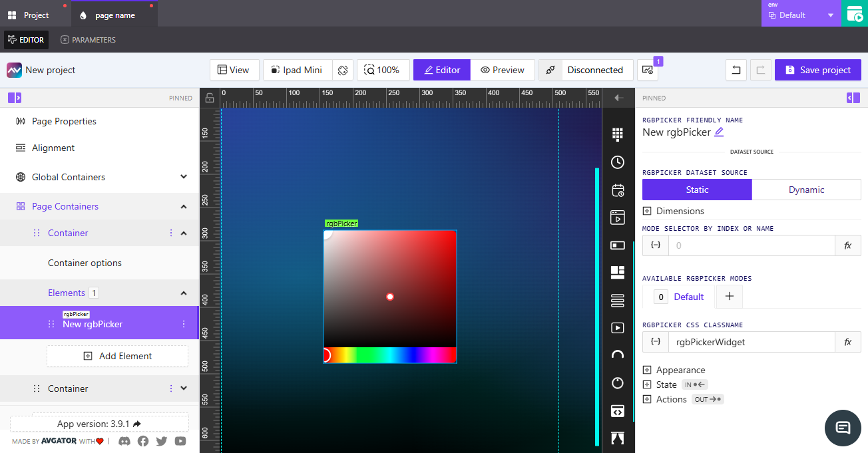The width and height of the screenshot is (868, 453).
Task: Click the Save project button
Action: coord(817,70)
